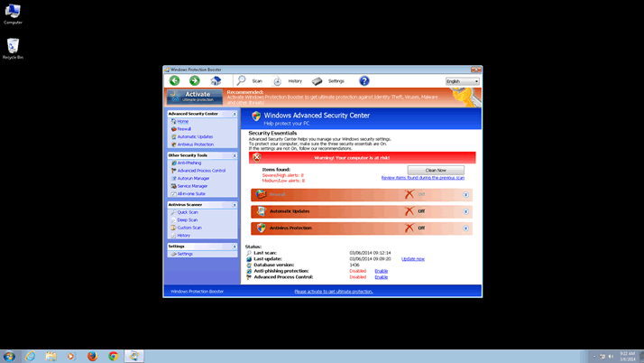644x363 pixels.
Task: Open the English language dropdown
Action: pyautogui.click(x=462, y=81)
